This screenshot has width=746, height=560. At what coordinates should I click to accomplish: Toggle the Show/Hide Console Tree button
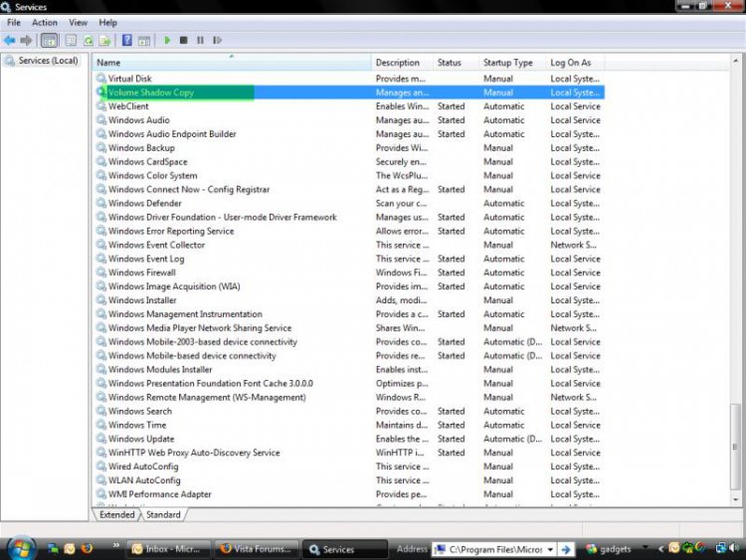click(x=49, y=41)
